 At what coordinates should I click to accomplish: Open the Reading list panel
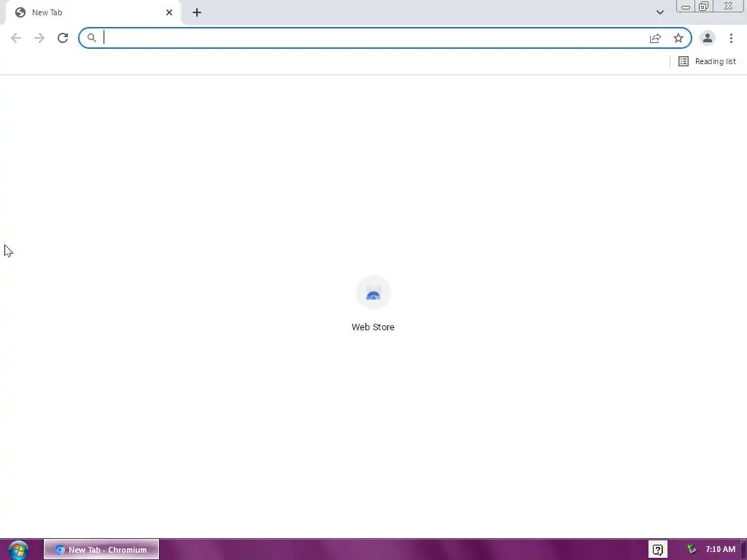(707, 61)
